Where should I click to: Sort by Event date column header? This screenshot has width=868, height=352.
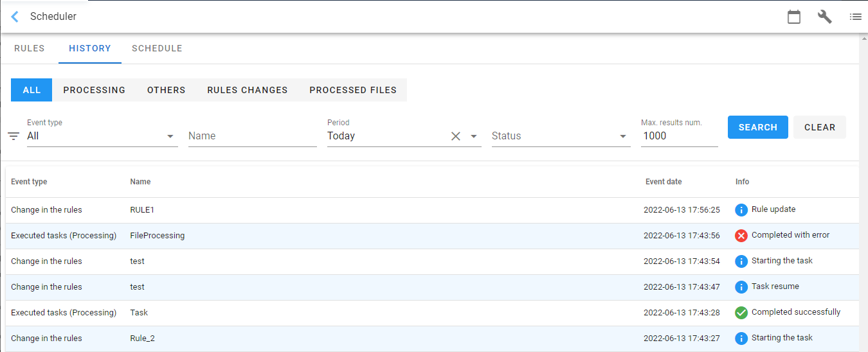click(x=664, y=182)
